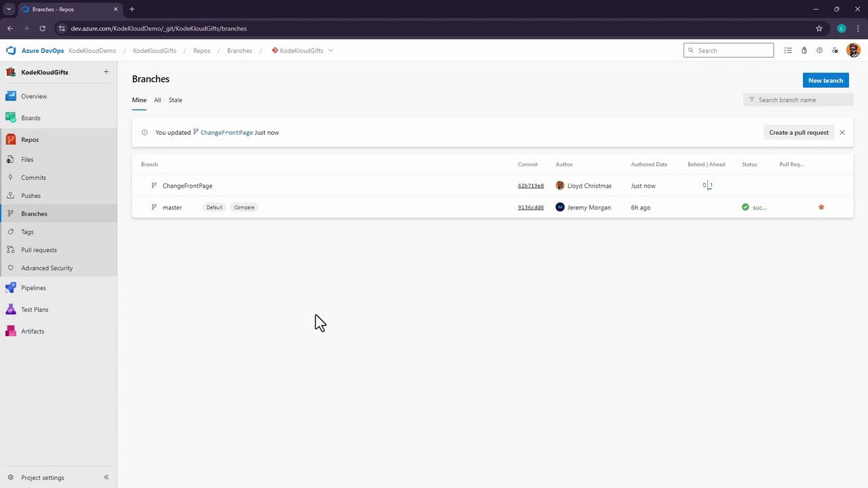The width and height of the screenshot is (868, 488).
Task: Open Pushes under Repos
Action: (x=31, y=196)
